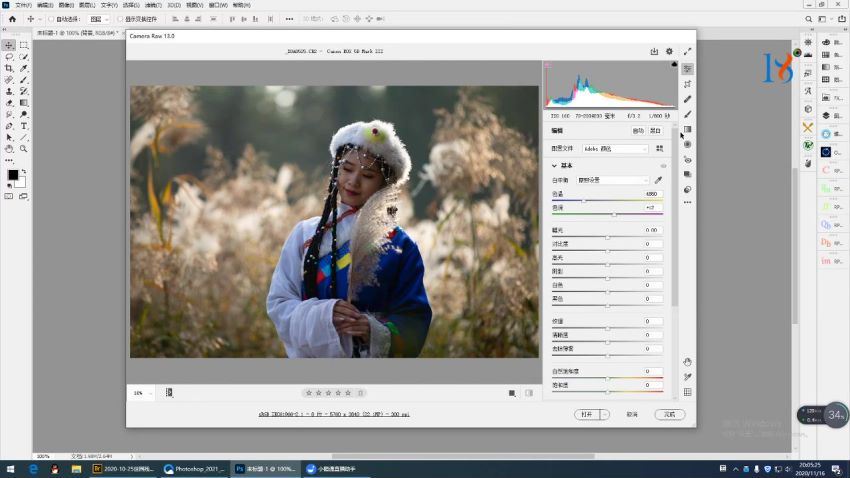Toggle shadow clipping warning on histogram
Screen dimensions: 850x478
click(548, 64)
